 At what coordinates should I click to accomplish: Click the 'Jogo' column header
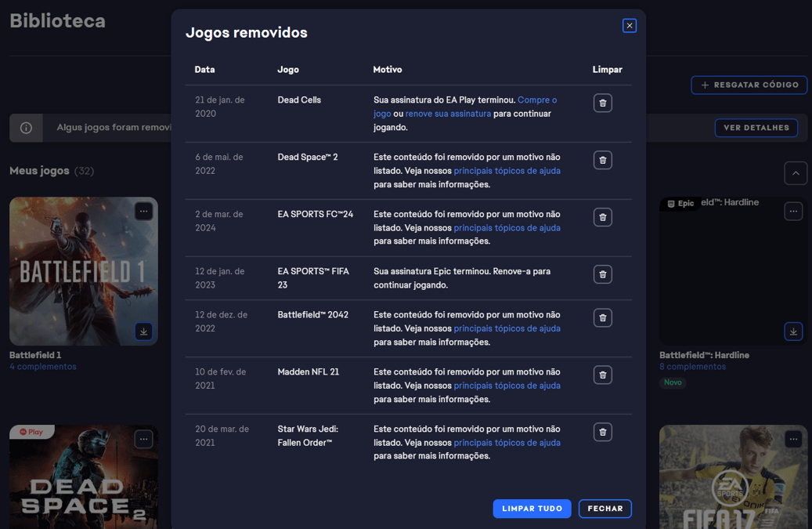[288, 70]
